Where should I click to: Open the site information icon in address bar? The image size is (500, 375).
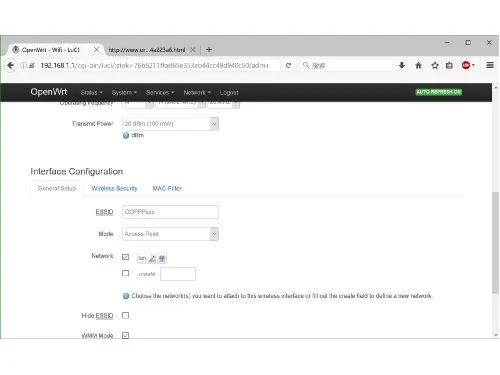point(23,65)
